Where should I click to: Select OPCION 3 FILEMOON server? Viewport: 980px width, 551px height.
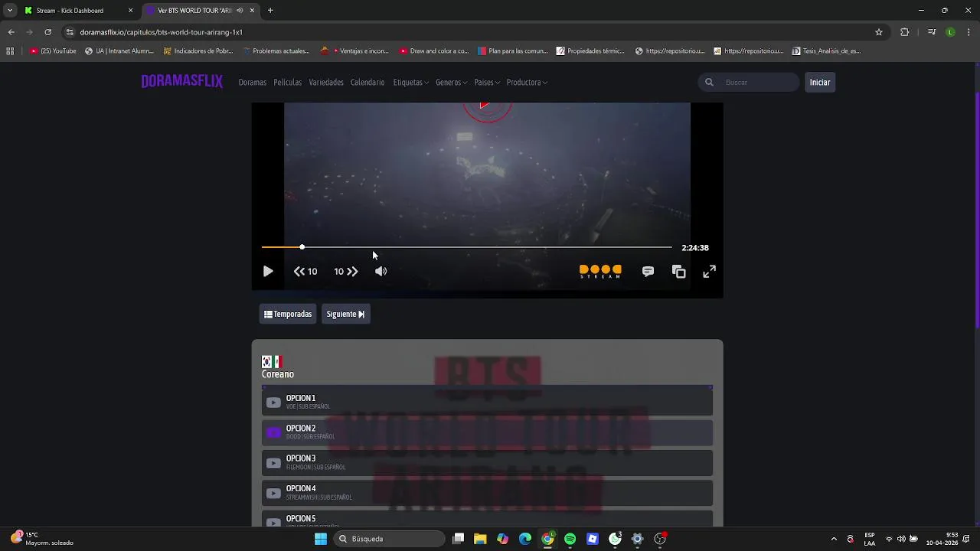coord(487,462)
